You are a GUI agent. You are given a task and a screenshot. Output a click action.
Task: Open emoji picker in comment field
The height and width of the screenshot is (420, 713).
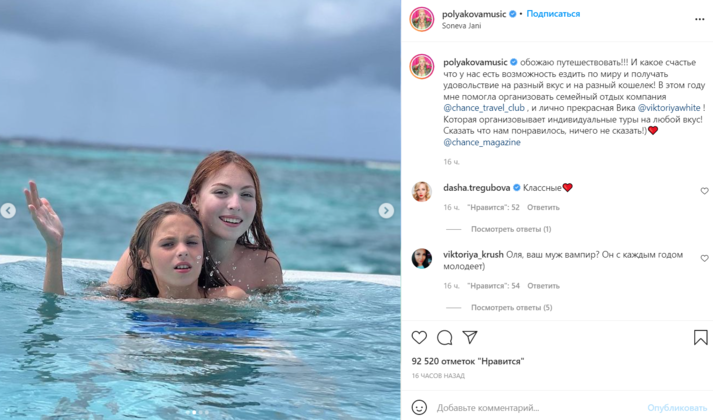[419, 408]
